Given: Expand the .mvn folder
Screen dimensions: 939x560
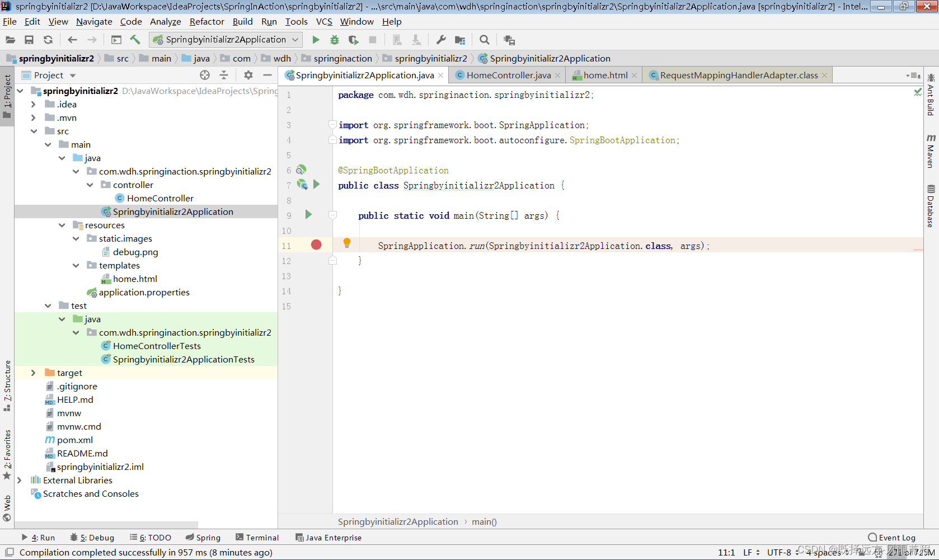Looking at the screenshot, I should pos(34,117).
